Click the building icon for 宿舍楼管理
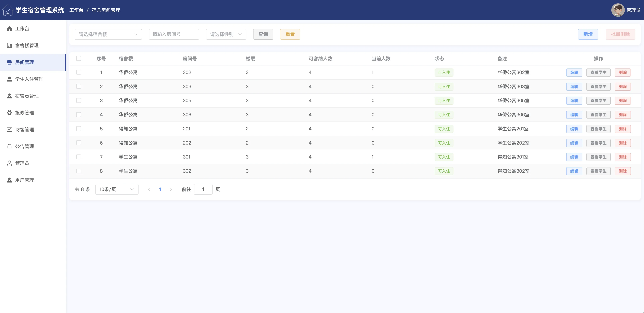This screenshot has width=644, height=313. (x=9, y=45)
